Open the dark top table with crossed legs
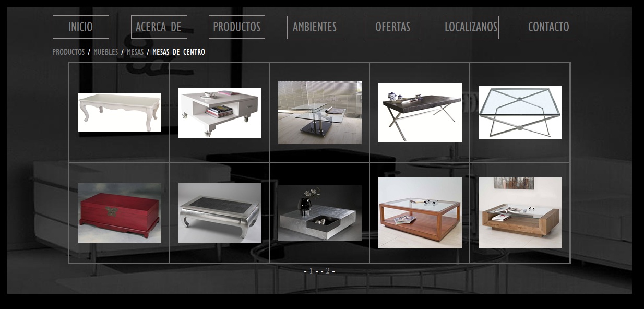Screen dimensions: 644x309 [420, 113]
